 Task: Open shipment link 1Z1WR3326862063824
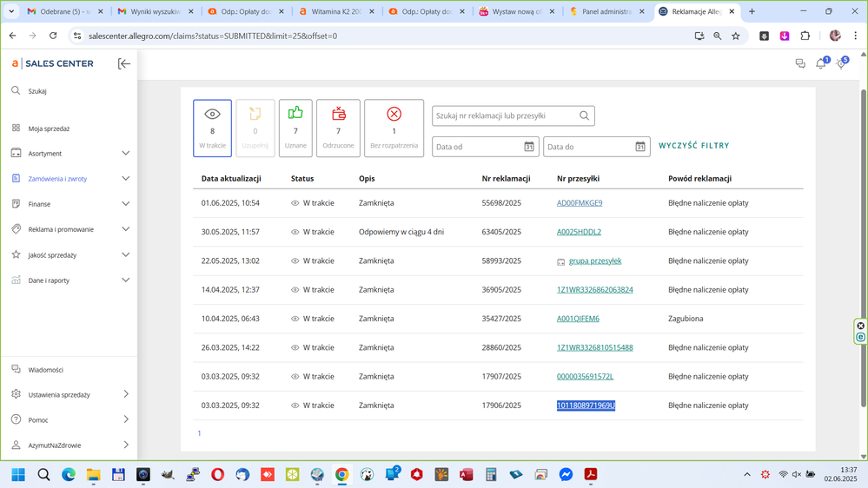click(x=595, y=289)
